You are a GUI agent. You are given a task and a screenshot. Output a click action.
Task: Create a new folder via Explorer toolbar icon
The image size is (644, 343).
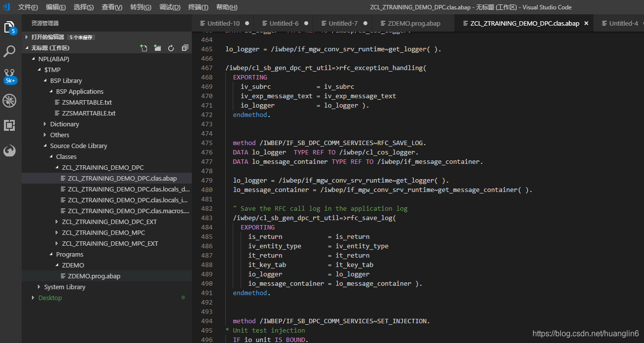157,47
